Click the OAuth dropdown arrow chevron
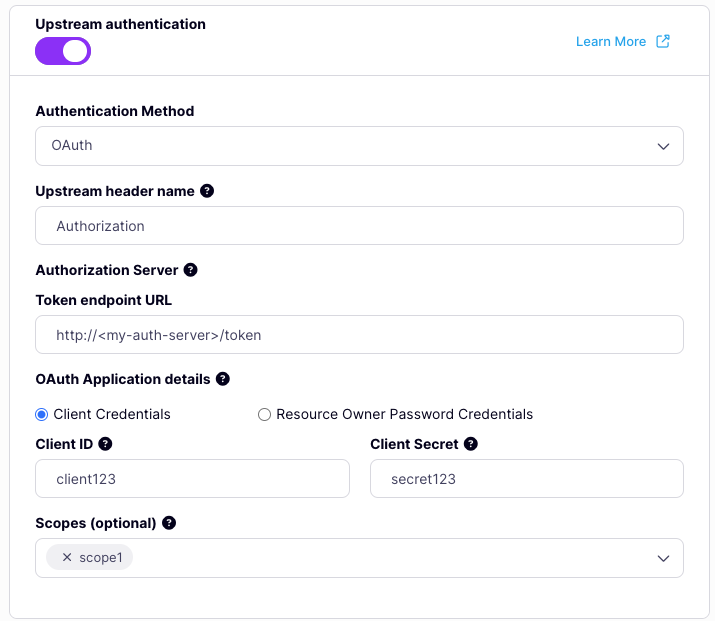The image size is (715, 621). coord(663,146)
